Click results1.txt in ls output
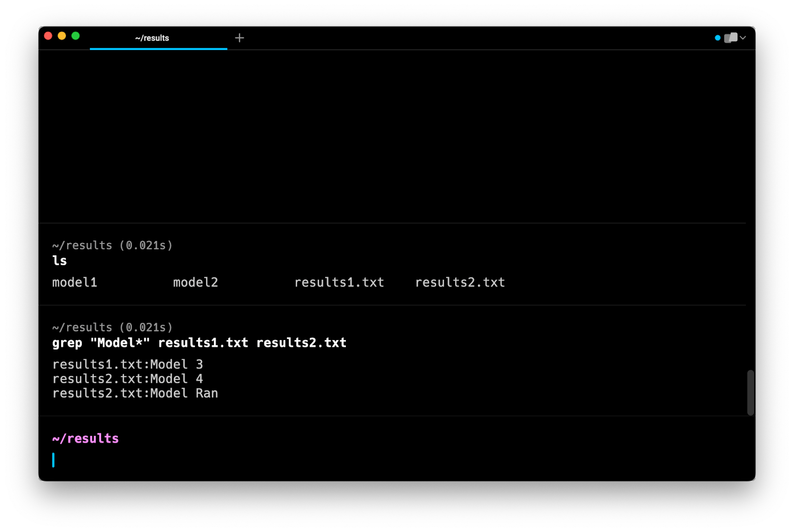This screenshot has height=532, width=794. [x=339, y=283]
